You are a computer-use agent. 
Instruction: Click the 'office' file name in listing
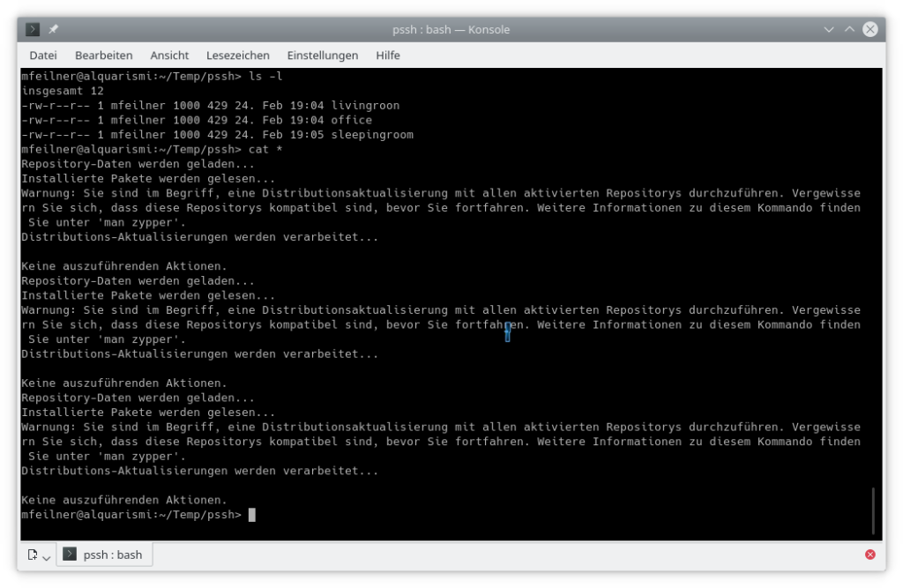coord(351,120)
